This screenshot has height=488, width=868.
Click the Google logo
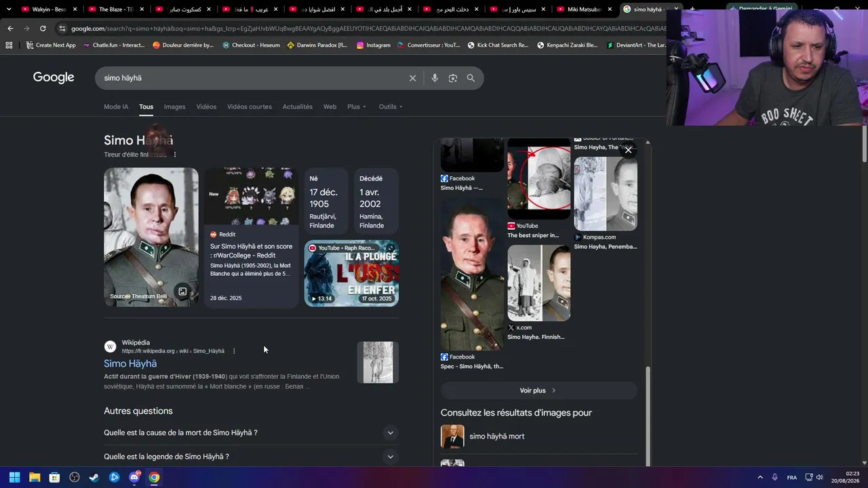(x=54, y=77)
